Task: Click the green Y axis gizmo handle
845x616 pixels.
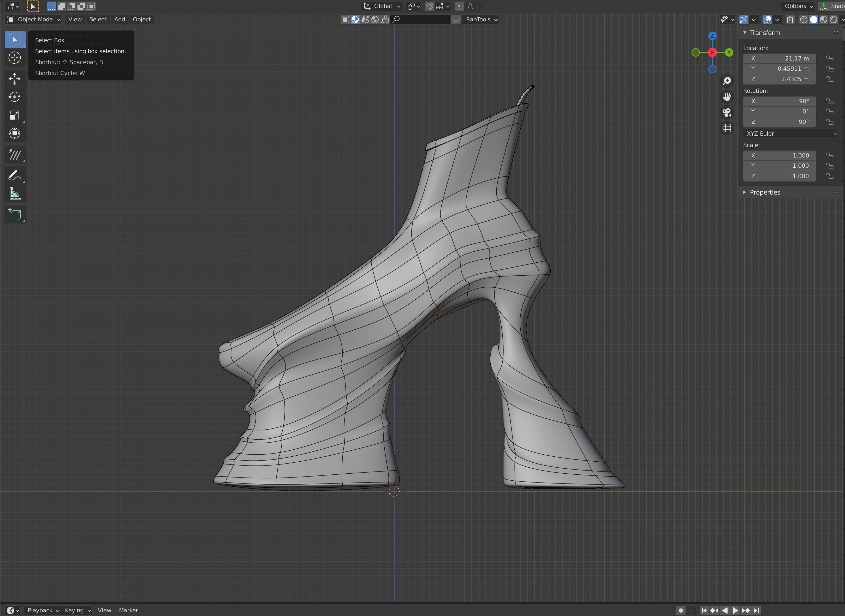Action: point(729,53)
